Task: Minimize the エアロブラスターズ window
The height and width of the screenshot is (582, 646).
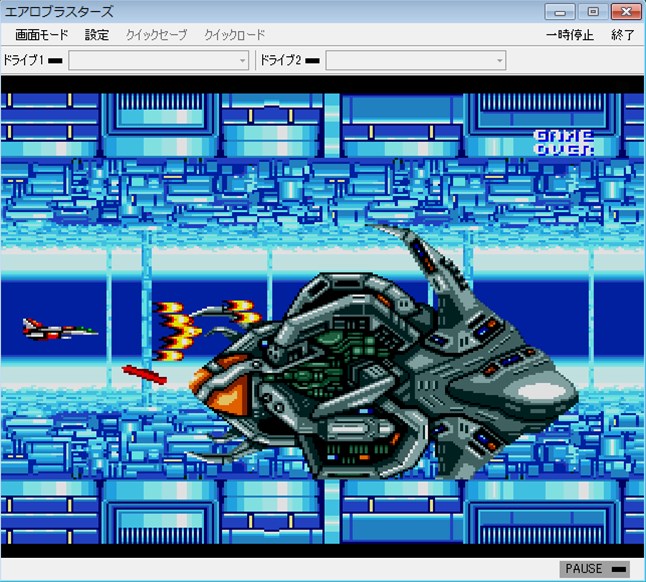Action: coord(560,12)
